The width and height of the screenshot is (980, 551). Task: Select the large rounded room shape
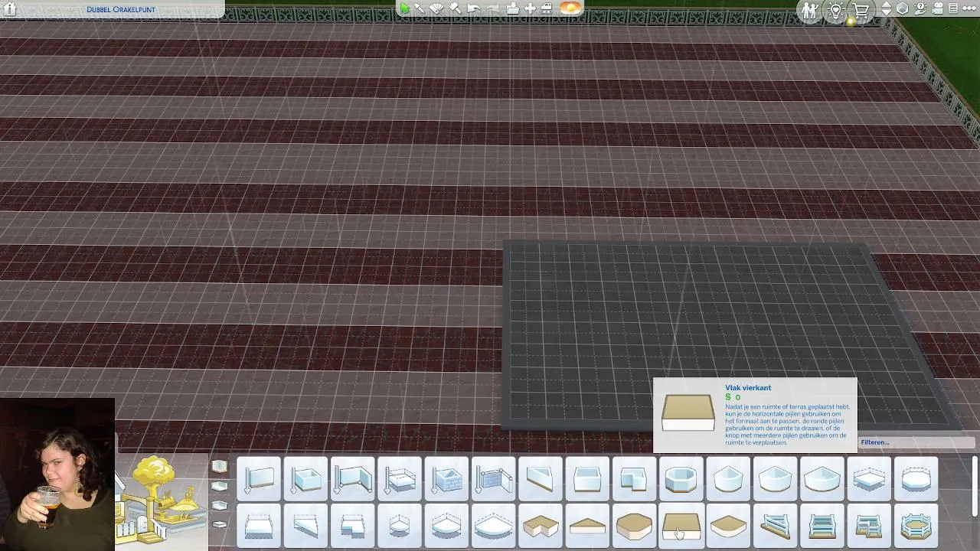pos(822,479)
